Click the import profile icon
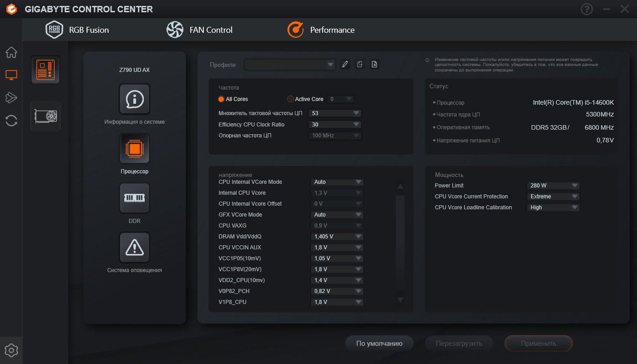 coord(374,65)
